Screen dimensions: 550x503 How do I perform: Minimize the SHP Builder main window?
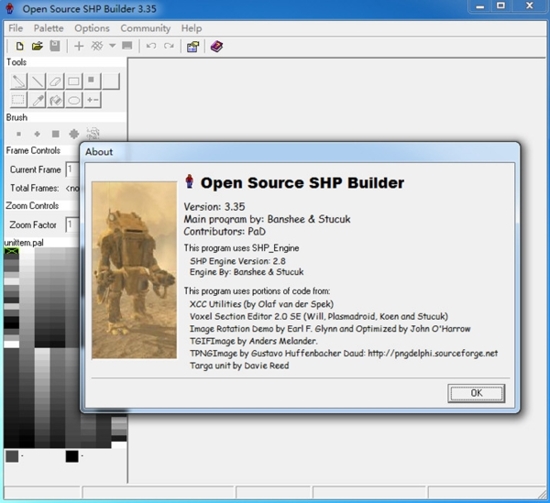[480, 6]
